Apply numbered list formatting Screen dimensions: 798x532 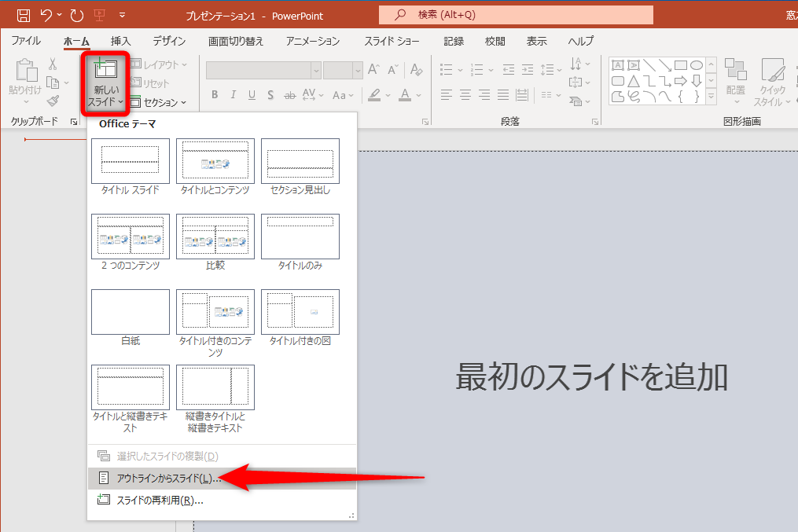coord(477,70)
